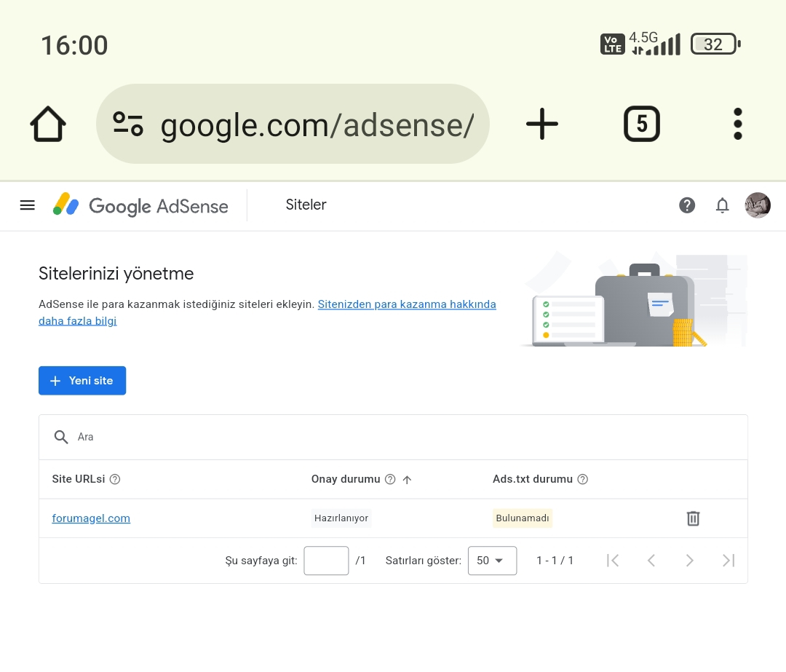Go to previous page chevron
Image resolution: width=786 pixels, height=672 pixels.
[651, 561]
